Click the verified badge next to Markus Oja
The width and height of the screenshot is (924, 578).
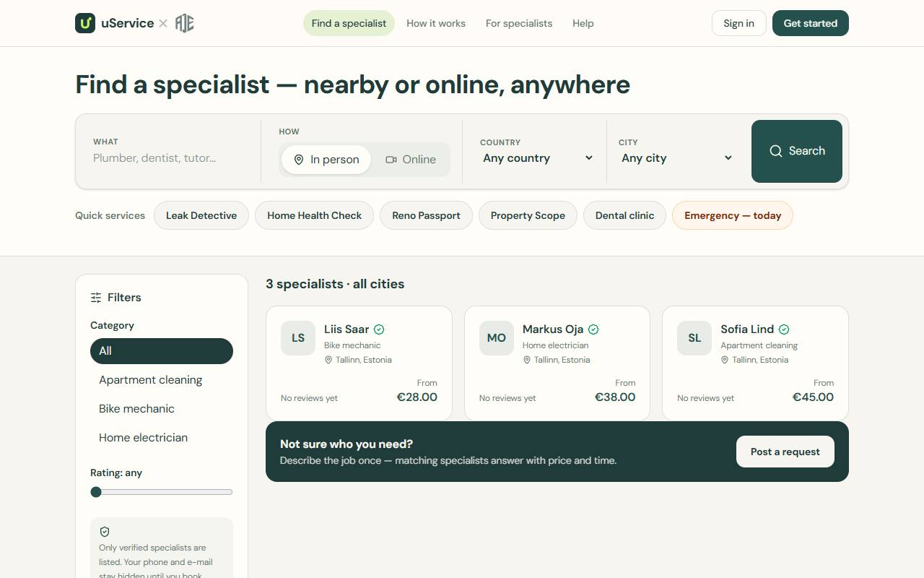click(593, 329)
